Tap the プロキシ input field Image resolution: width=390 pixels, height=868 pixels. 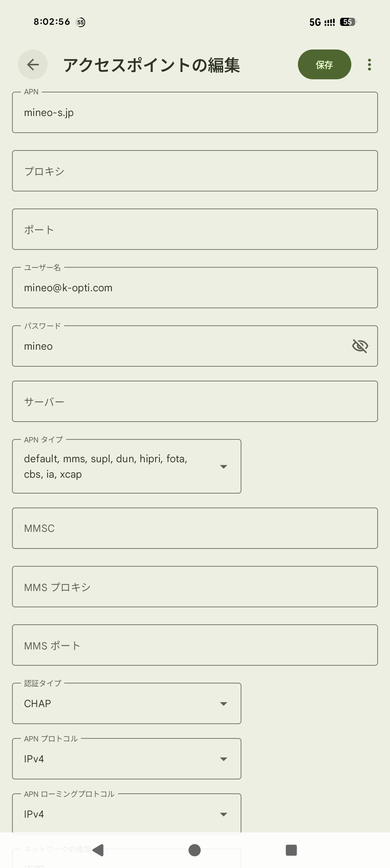195,171
